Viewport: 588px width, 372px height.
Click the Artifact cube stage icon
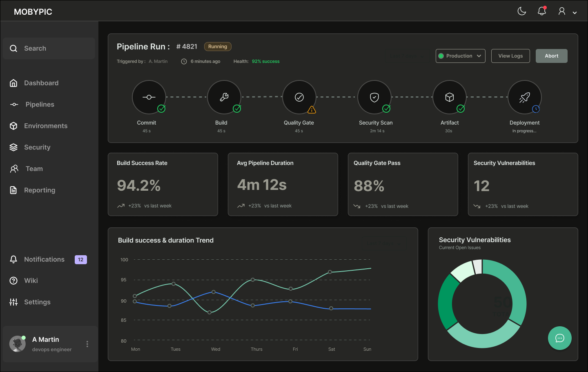450,97
